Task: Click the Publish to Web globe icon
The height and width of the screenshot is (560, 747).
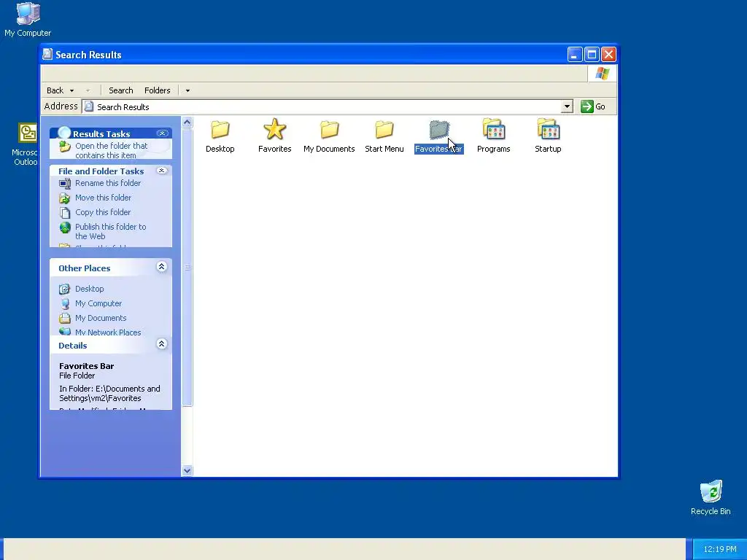Action: click(65, 227)
